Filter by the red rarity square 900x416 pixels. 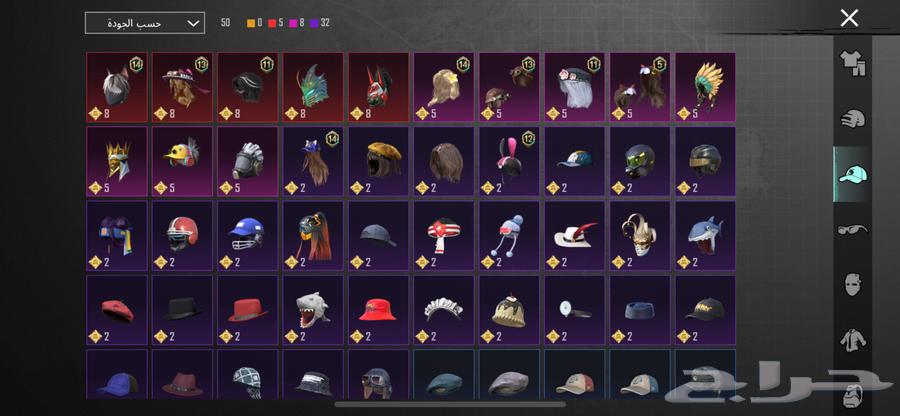(272, 24)
